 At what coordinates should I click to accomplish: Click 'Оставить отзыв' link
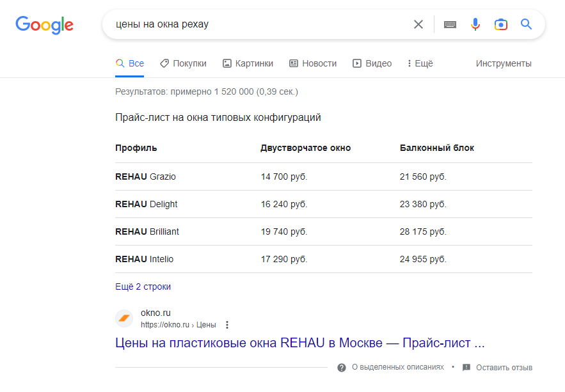(504, 368)
